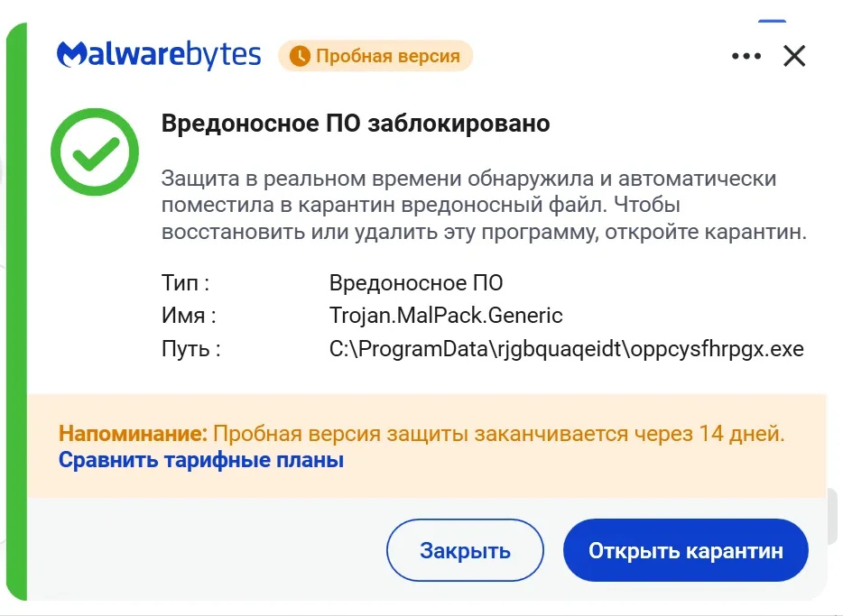Open 'Сравнить тарифные планы' link
Image resolution: width=843 pixels, height=616 pixels.
point(201,460)
